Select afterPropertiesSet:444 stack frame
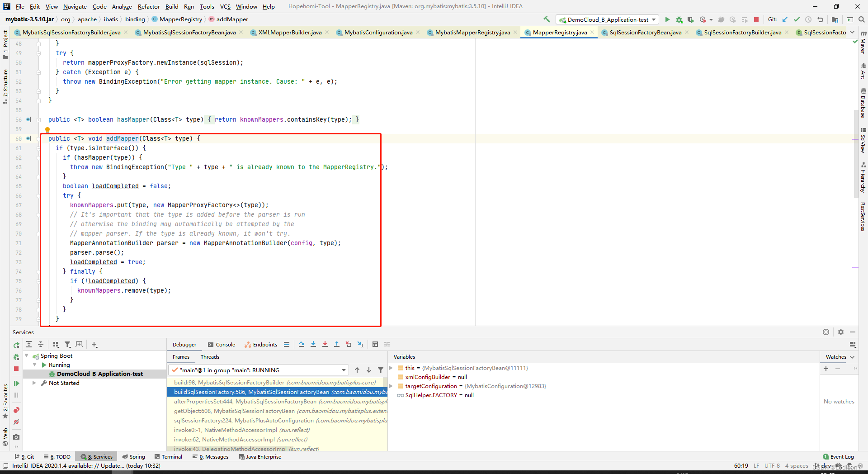Image resolution: width=868 pixels, height=474 pixels. point(277,401)
